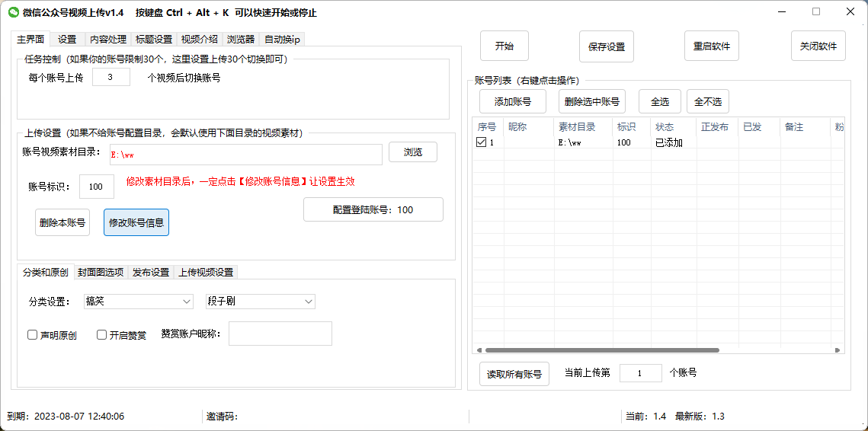Click the 修改账号信息 button
The height and width of the screenshot is (431, 868).
[x=136, y=222]
